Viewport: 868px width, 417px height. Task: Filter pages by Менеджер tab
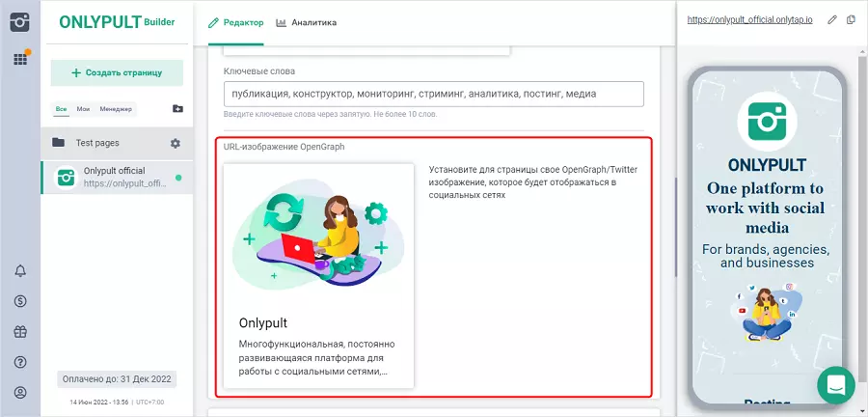(x=116, y=109)
